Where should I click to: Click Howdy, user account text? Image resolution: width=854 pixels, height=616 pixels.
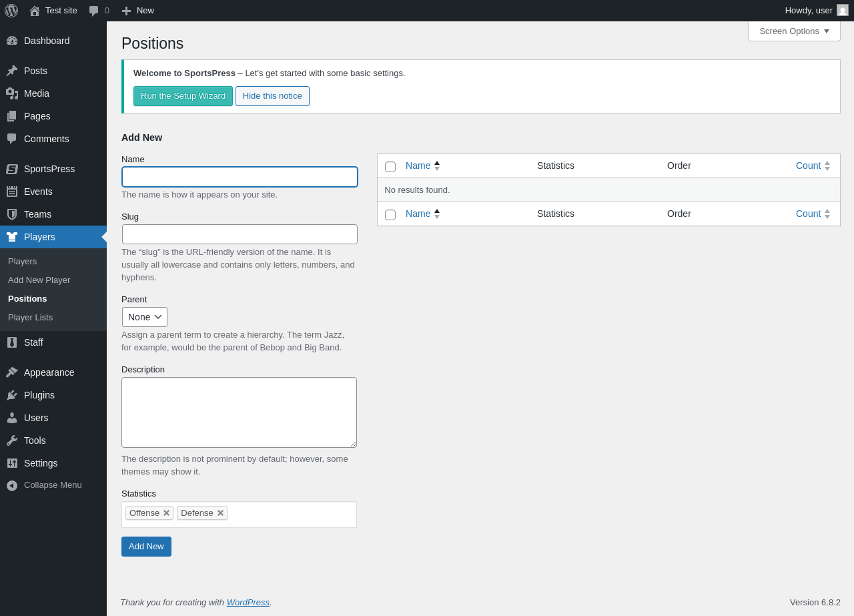tap(809, 11)
